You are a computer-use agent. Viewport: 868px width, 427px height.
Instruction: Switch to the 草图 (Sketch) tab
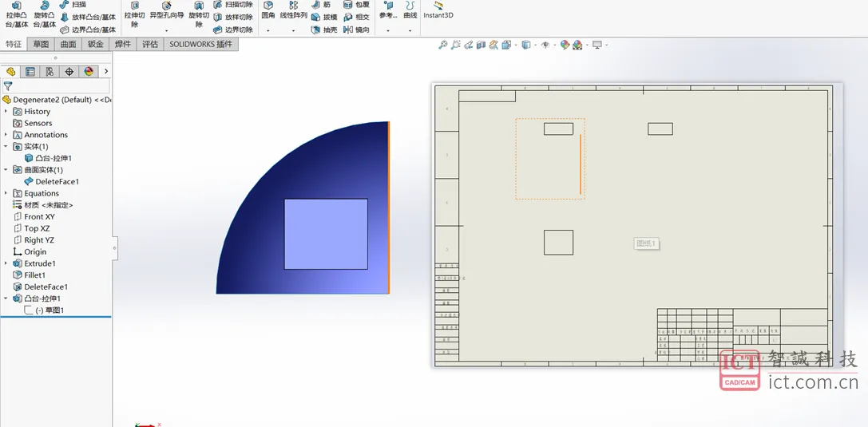click(x=41, y=44)
